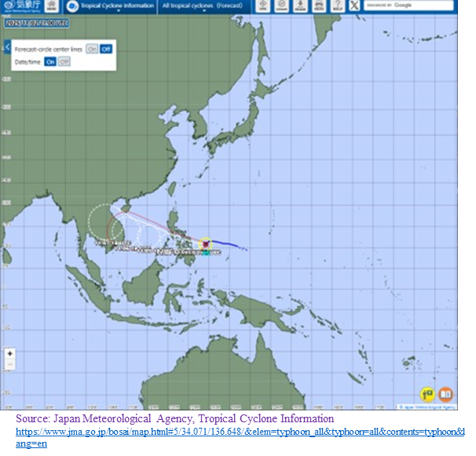Expand the Tropical Cyclone Information dropdown
This screenshot has width=476, height=456.
pyautogui.click(x=116, y=6)
